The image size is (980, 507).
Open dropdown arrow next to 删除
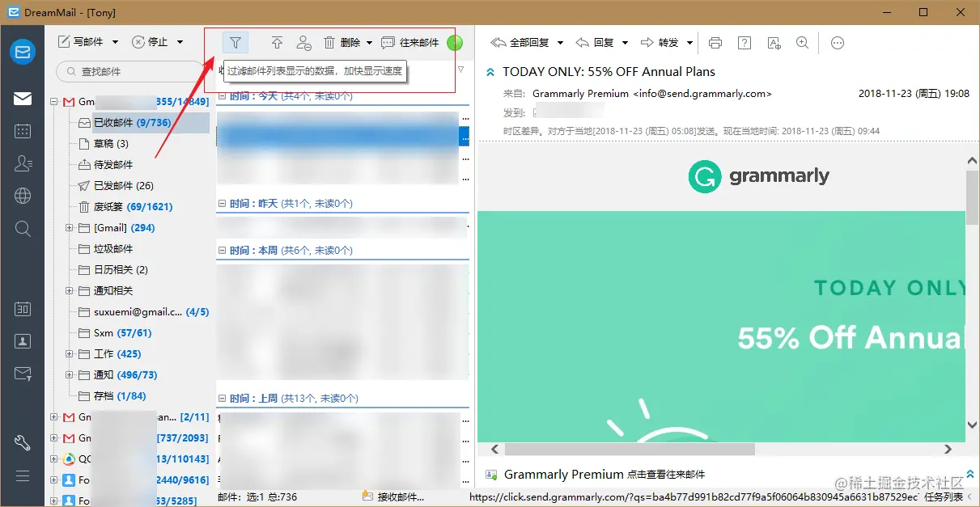click(x=370, y=42)
